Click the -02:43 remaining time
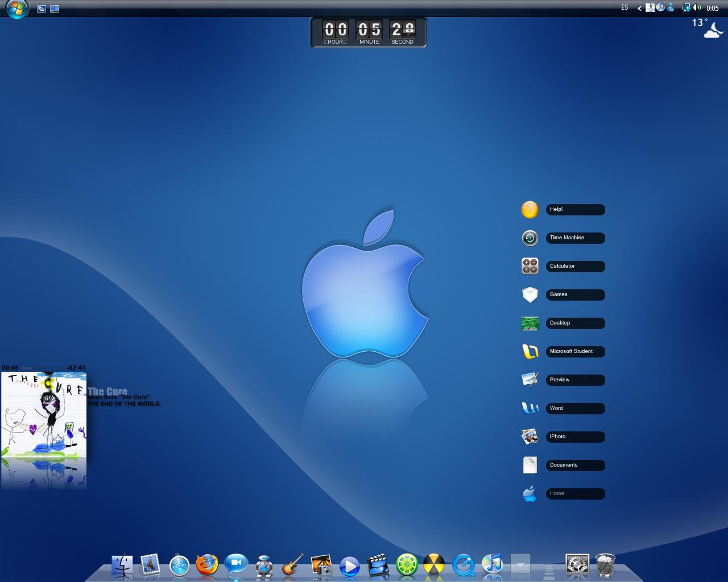 tap(76, 368)
